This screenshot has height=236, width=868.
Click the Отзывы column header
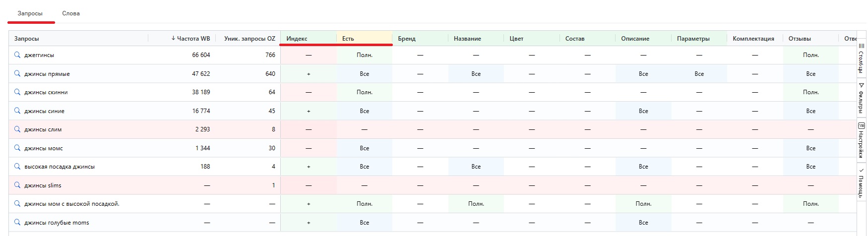coord(800,39)
